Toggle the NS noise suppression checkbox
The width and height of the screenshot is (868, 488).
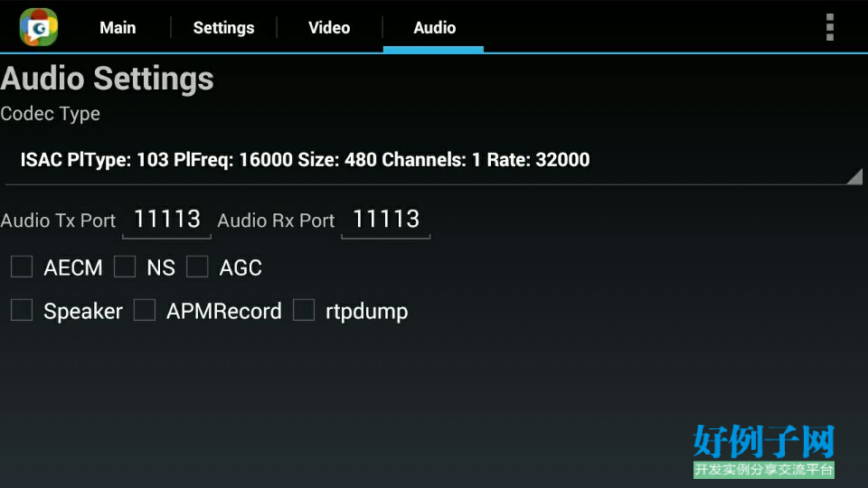(x=125, y=267)
